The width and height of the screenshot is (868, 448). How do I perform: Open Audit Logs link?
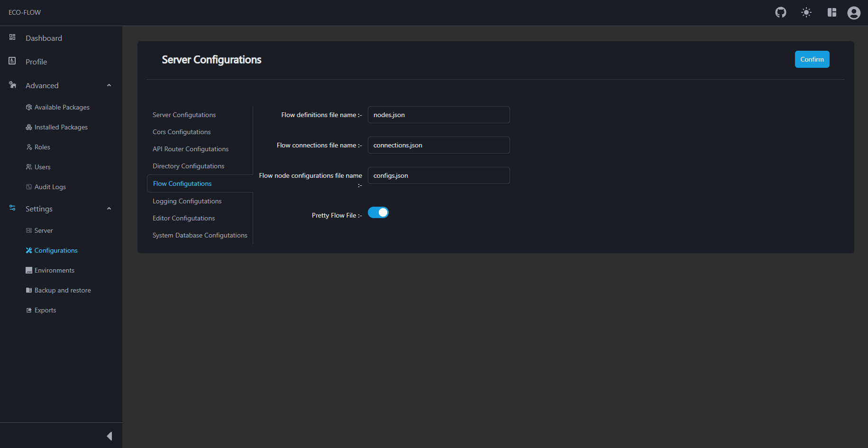tap(50, 187)
